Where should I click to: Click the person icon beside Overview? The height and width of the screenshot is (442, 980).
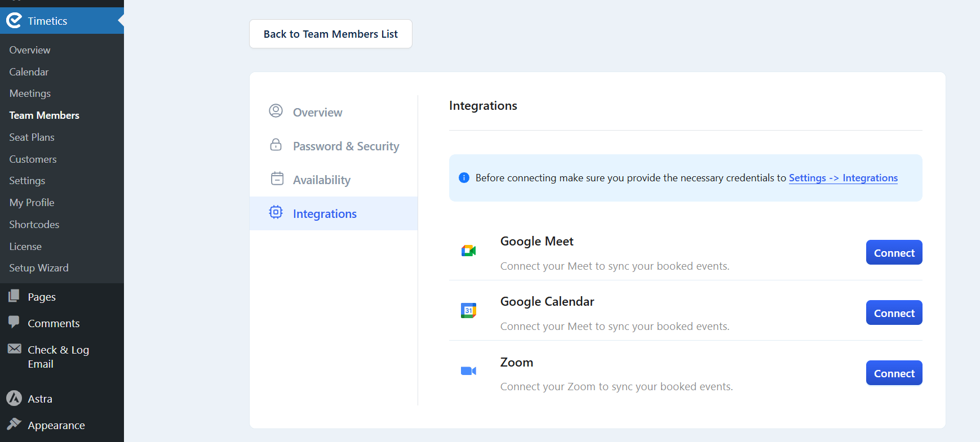[x=276, y=111]
